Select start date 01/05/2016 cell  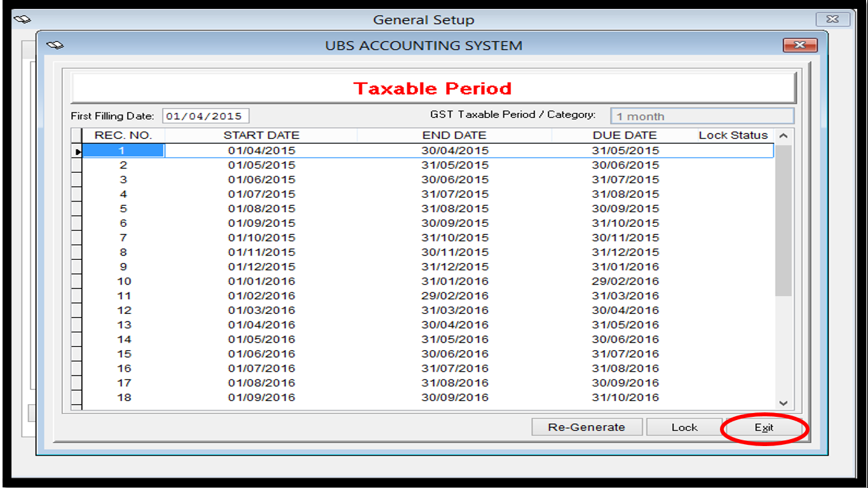point(262,340)
